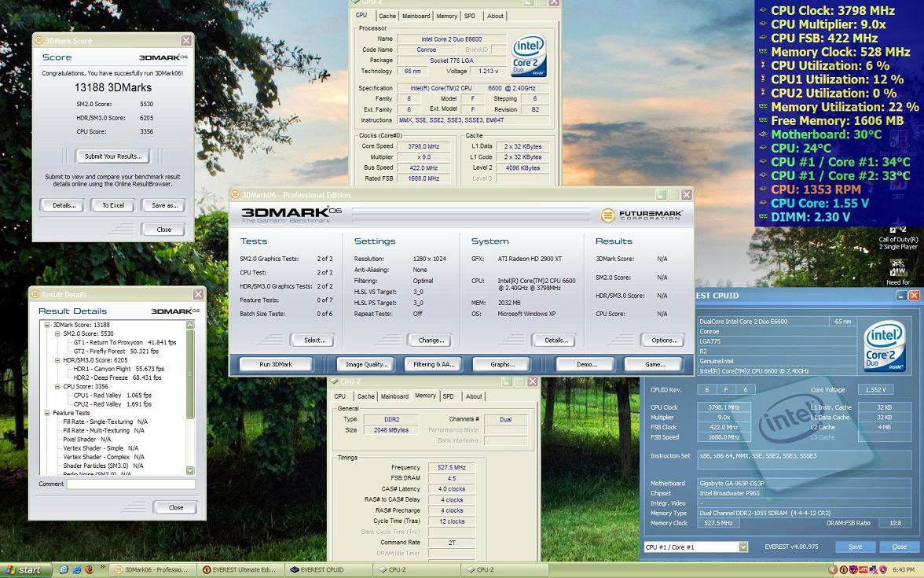This screenshot has width=924, height=578.
Task: Click the Show Desktop quick launch icon
Action: (64, 569)
